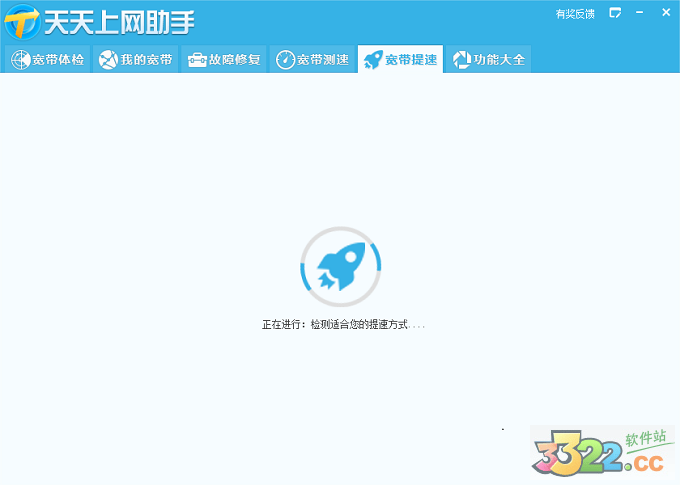
Task: Click the 有奖反馈 feedback link
Action: pos(575,14)
